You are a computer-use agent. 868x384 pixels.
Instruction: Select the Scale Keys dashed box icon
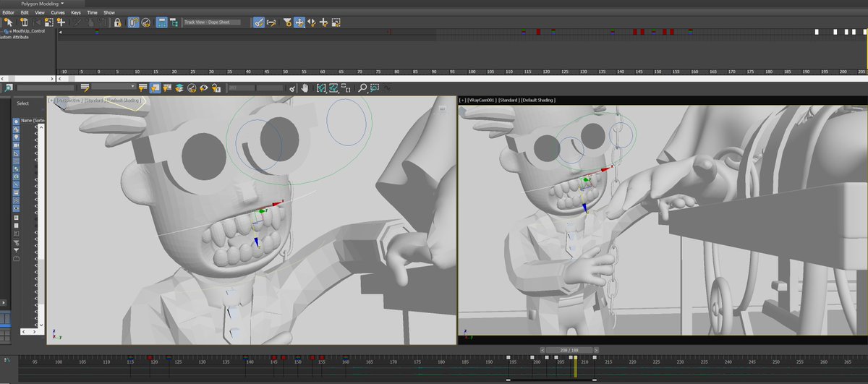(x=336, y=22)
